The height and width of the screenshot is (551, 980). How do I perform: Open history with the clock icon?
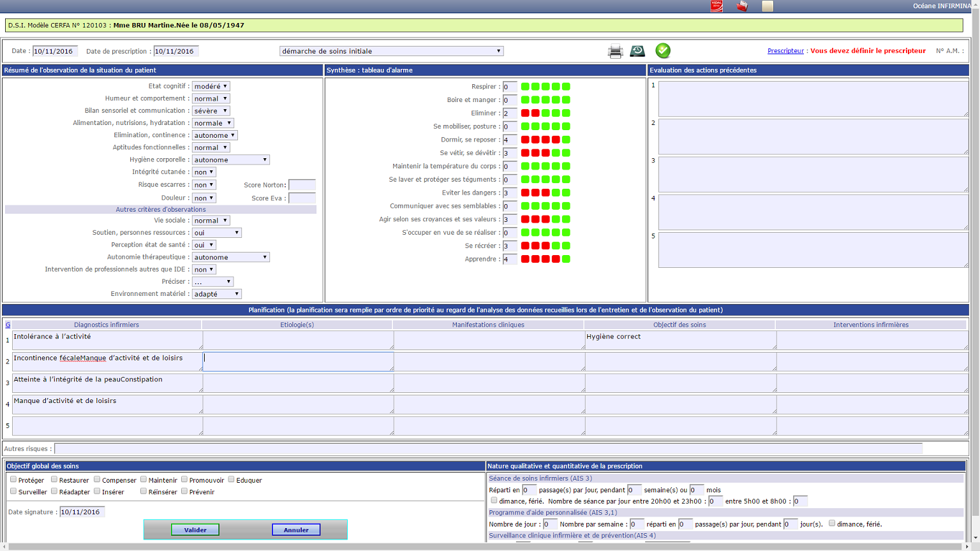[637, 51]
